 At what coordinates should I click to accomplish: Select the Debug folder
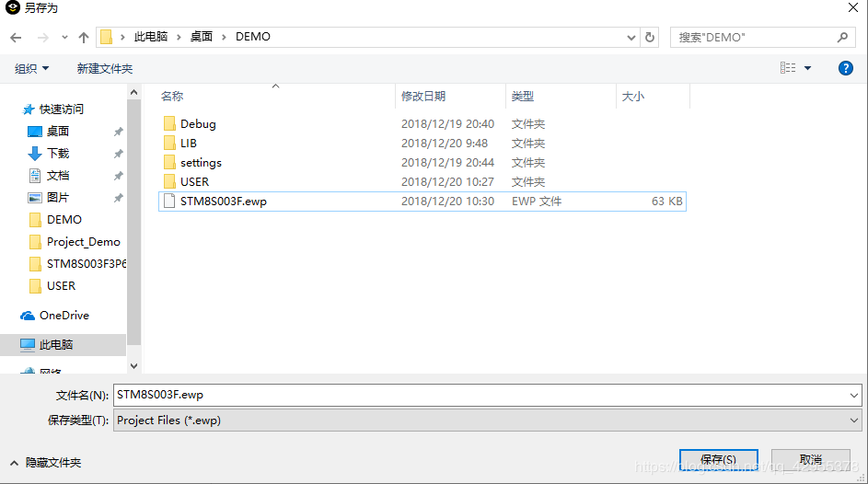coord(198,124)
